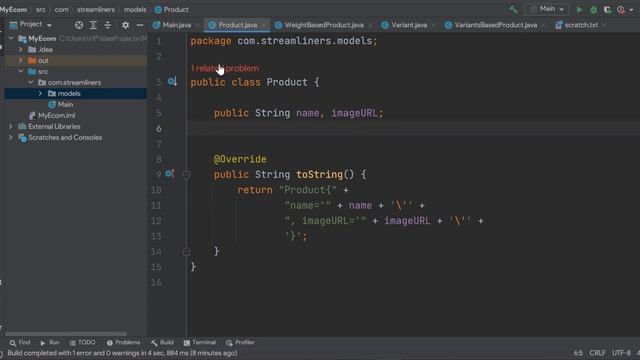The width and height of the screenshot is (640, 360).
Task: Expand External Libraries node
Action: [x=11, y=127]
